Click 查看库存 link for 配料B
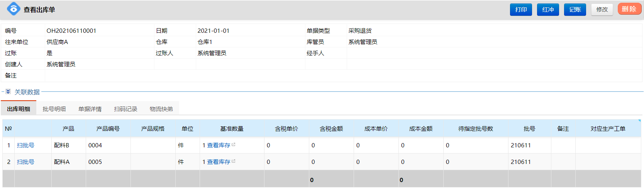This screenshot has height=189, width=644. [219, 145]
